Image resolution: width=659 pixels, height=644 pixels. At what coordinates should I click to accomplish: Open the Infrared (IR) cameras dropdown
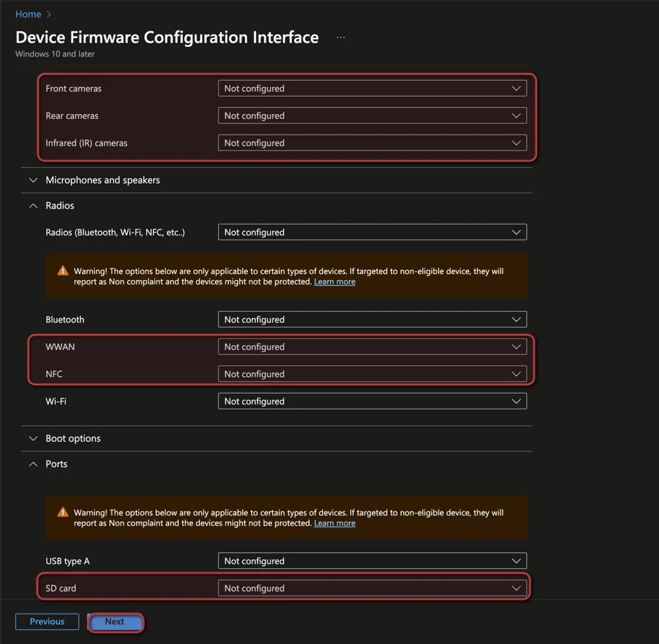click(x=373, y=143)
